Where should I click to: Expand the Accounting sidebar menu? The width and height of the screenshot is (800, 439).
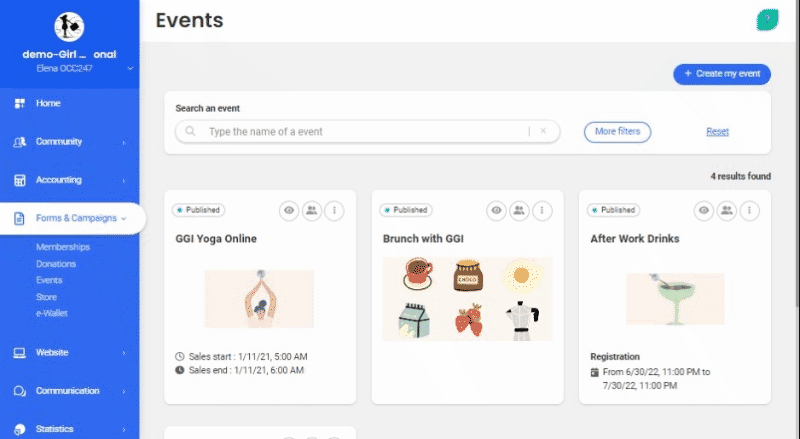pyautogui.click(x=69, y=180)
